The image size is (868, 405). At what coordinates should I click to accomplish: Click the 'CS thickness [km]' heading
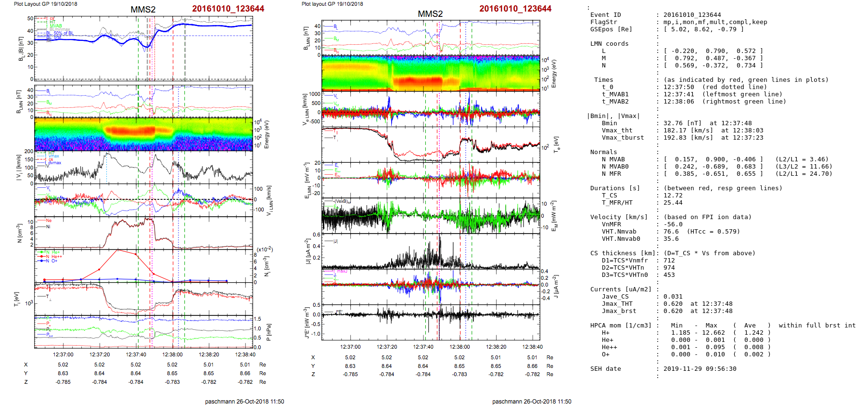[x=623, y=253]
